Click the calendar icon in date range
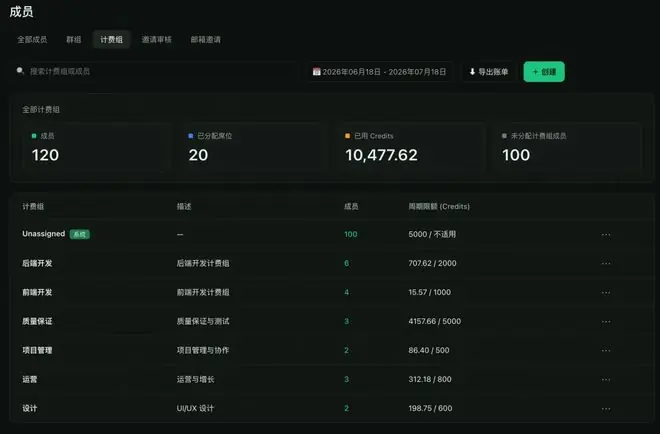This screenshot has height=434, width=660. pyautogui.click(x=316, y=72)
